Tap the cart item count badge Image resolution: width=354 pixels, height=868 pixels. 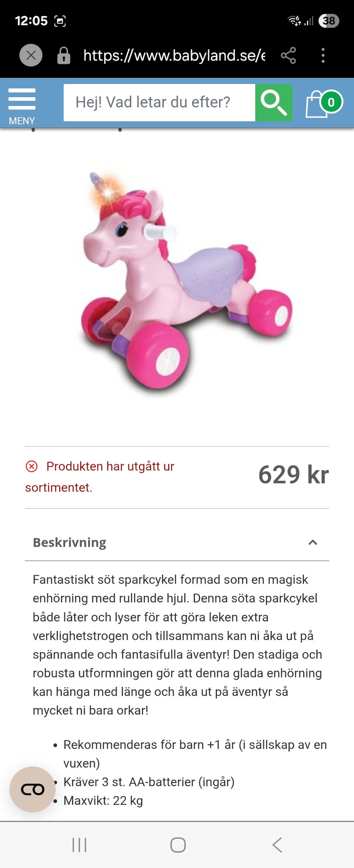pyautogui.click(x=331, y=102)
